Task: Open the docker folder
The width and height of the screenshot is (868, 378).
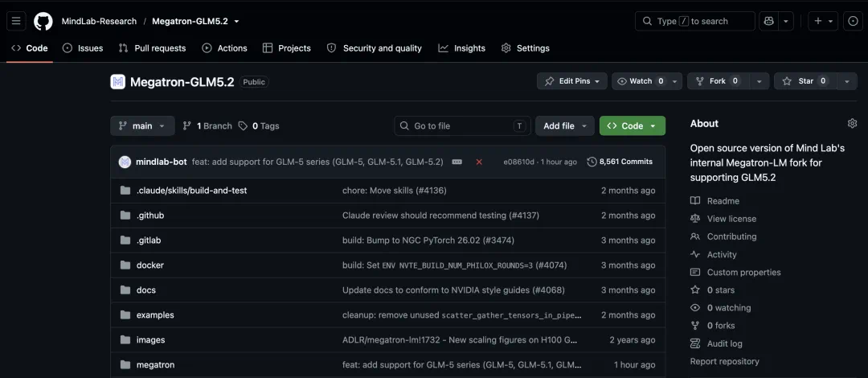Action: point(150,265)
